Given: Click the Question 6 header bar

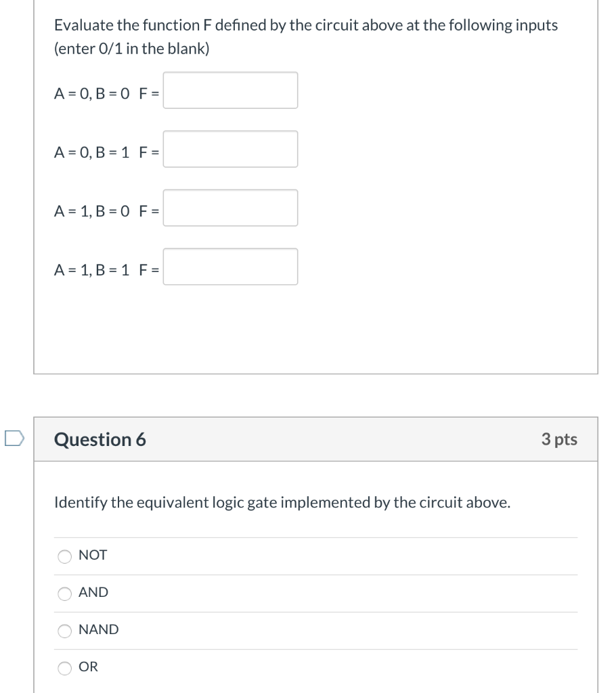Looking at the screenshot, I should coord(315,439).
